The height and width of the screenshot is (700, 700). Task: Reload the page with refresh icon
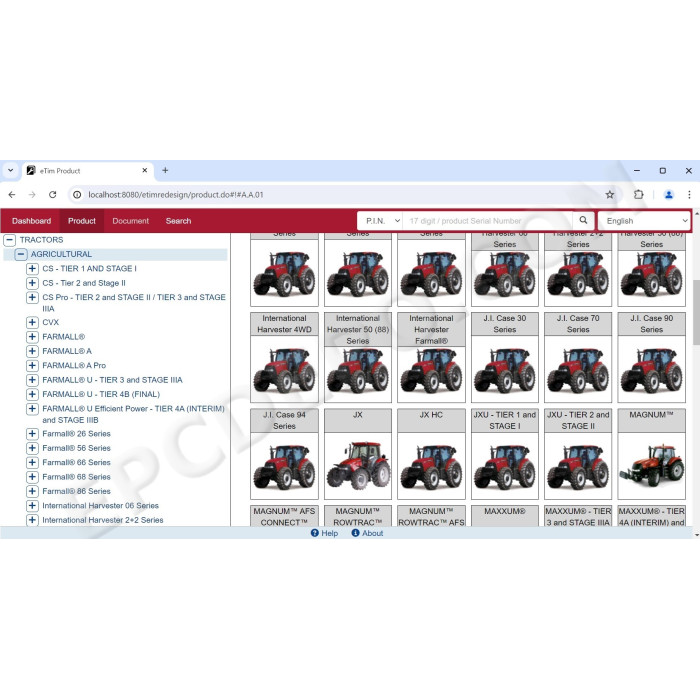pos(53,195)
